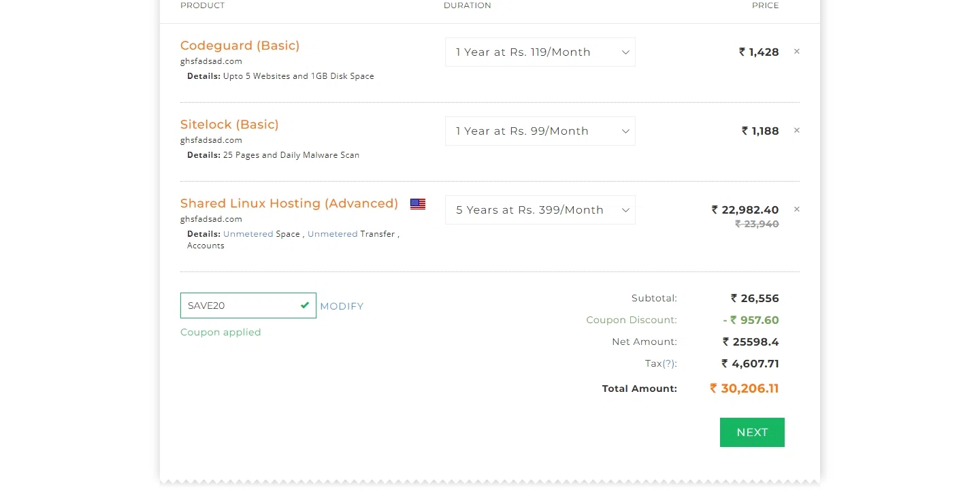Click the NEXT button
This screenshot has width=980, height=496.
pos(752,432)
